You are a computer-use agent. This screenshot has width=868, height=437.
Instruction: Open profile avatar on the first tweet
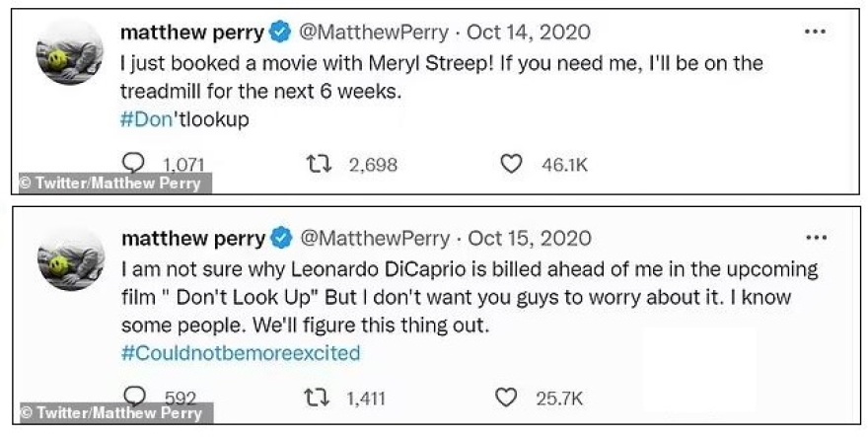(x=70, y=51)
